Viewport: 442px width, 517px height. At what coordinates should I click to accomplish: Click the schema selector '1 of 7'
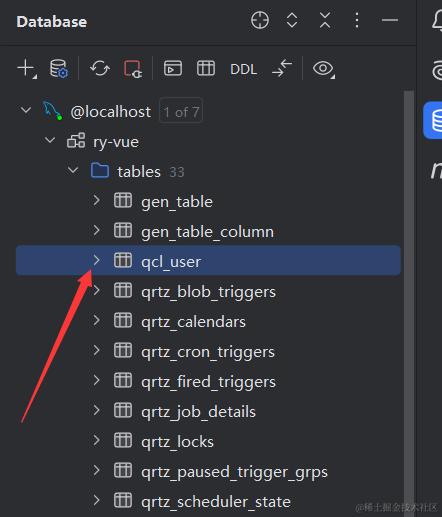coord(181,110)
